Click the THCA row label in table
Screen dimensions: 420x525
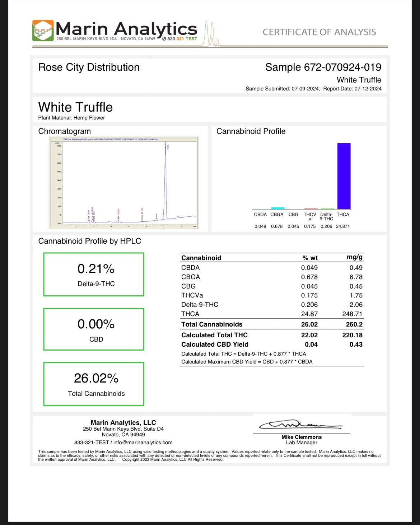tap(190, 314)
